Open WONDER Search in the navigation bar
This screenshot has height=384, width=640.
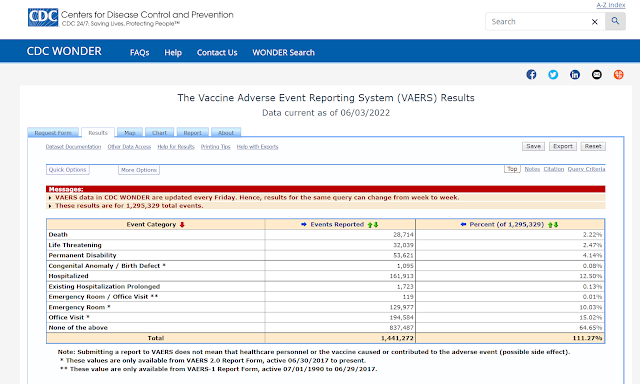(x=283, y=53)
